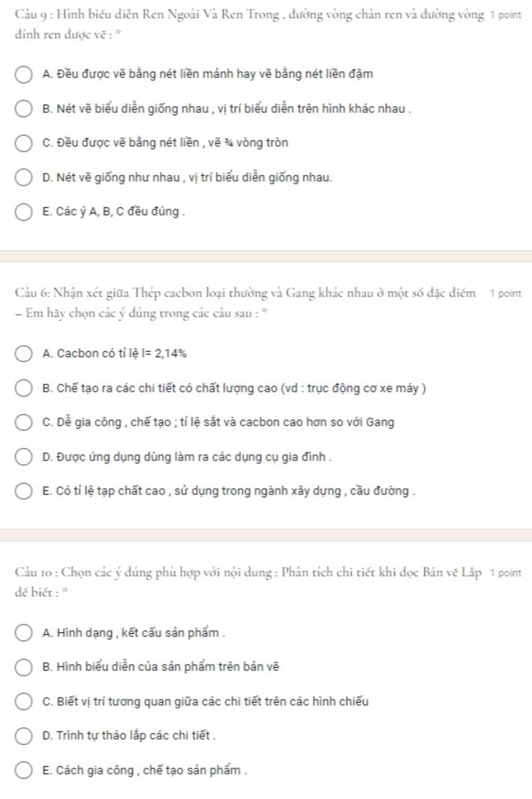Pick option C 'Dễ gia công, chế tạo' in Câu 6
The height and width of the screenshot is (799, 532).
(x=23, y=423)
